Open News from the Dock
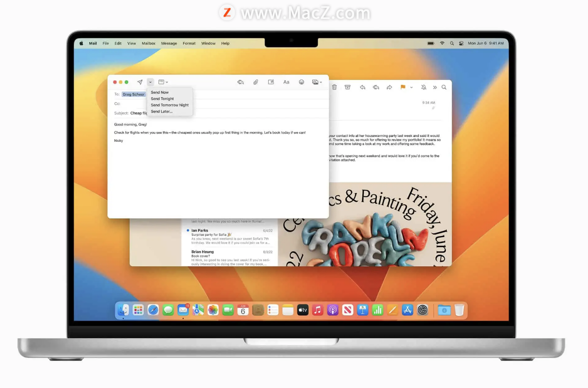Screen dimensions: 588x388 coord(348,310)
